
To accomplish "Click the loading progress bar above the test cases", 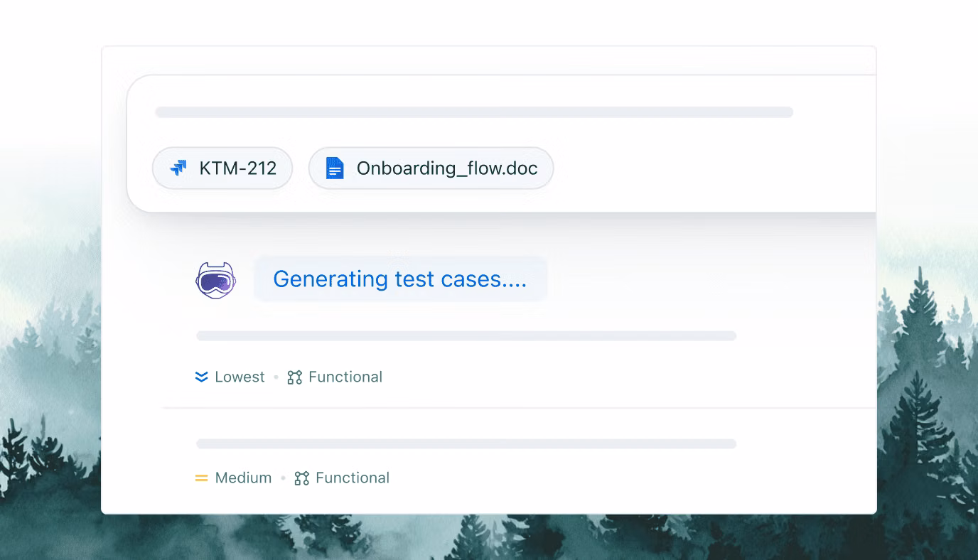I will point(466,335).
